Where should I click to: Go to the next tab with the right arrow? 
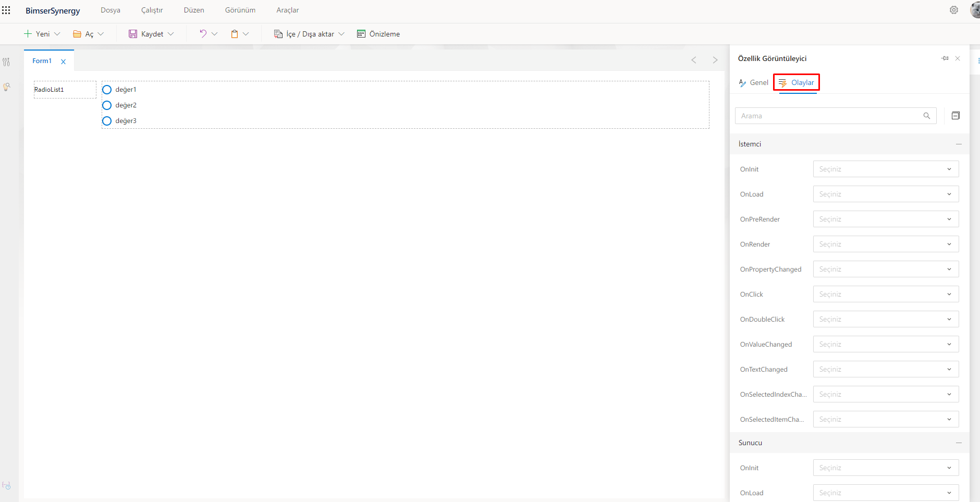point(715,60)
